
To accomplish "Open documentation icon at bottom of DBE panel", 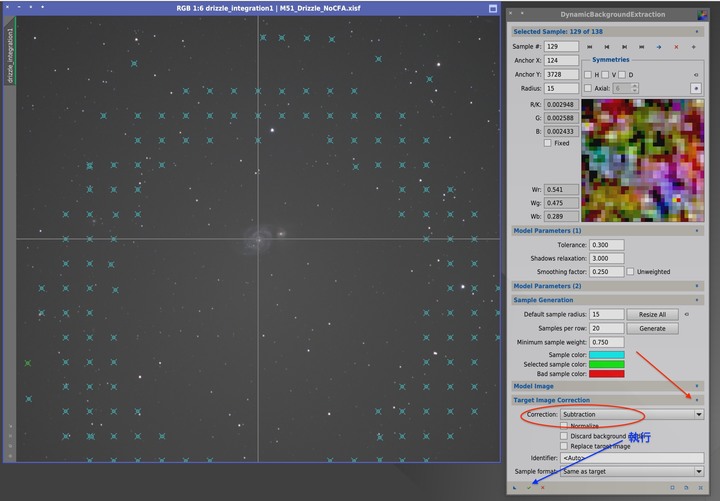I will tap(686, 488).
